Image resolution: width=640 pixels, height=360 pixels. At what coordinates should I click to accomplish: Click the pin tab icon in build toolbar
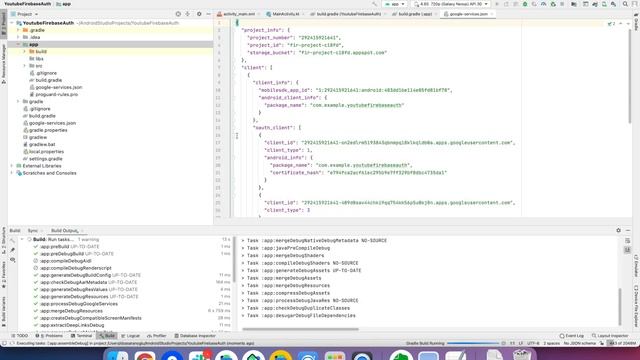coord(13,250)
